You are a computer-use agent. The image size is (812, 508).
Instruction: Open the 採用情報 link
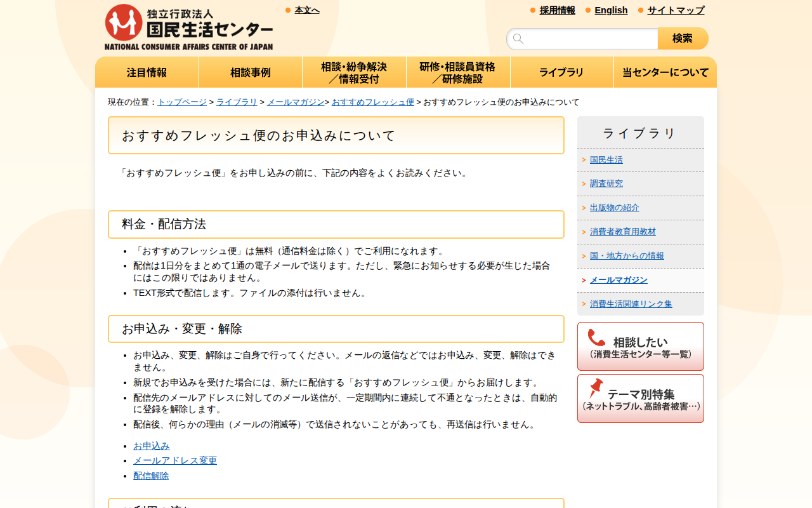[558, 10]
